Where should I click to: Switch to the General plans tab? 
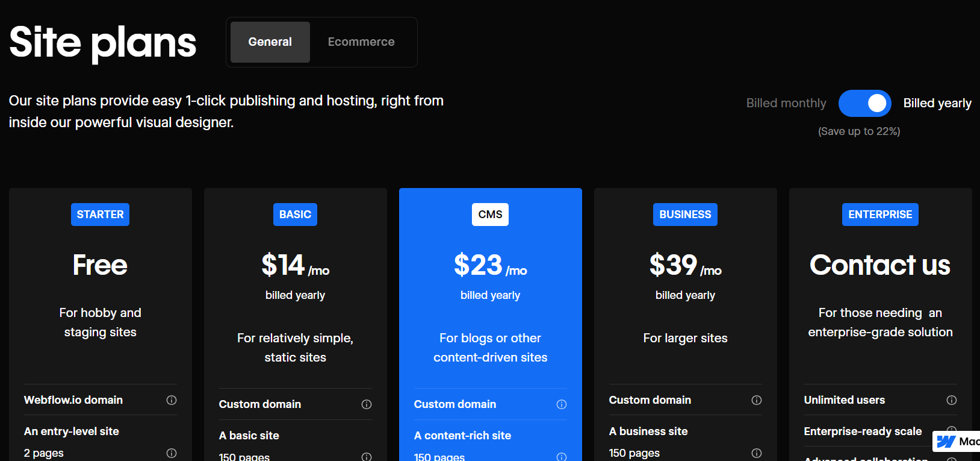270,42
